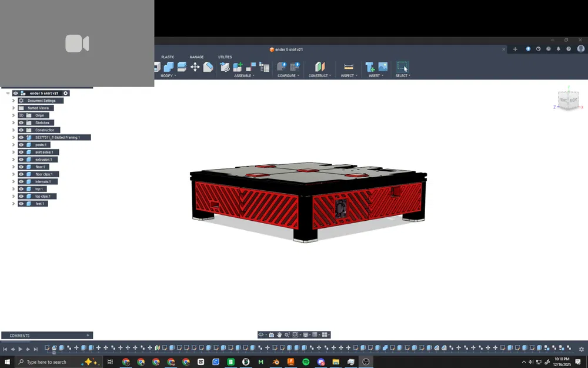The height and width of the screenshot is (368, 588).
Task: Open the Measure tool under Inspect
Action: pos(348,67)
